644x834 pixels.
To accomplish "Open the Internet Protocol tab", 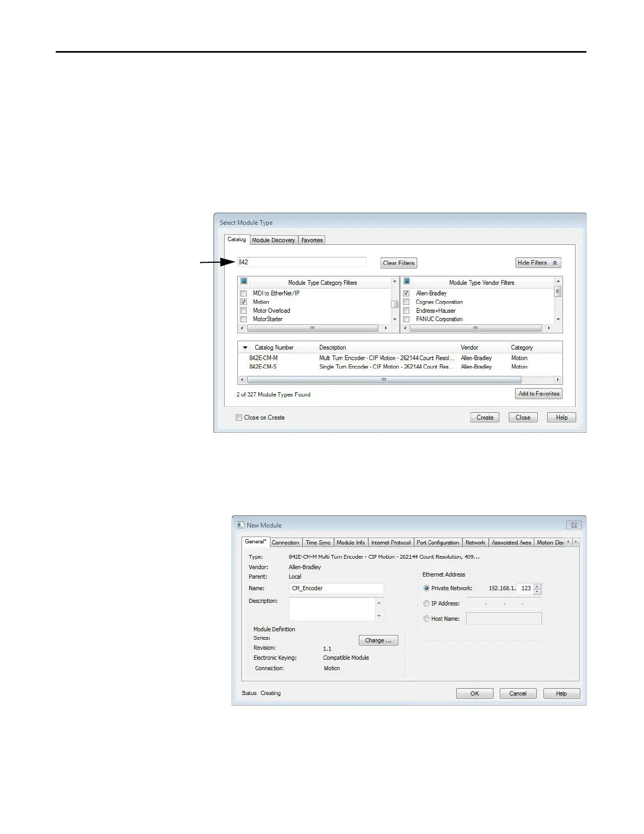I will tap(391, 542).
